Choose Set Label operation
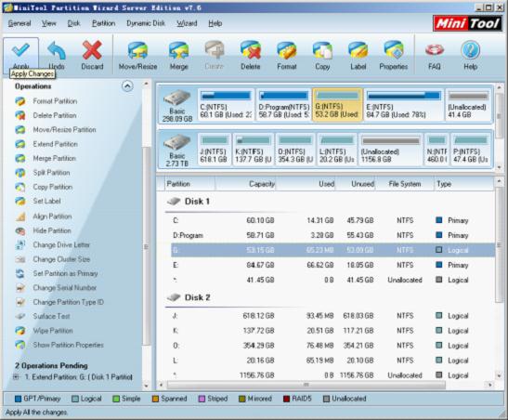508x420 pixels. [46, 201]
